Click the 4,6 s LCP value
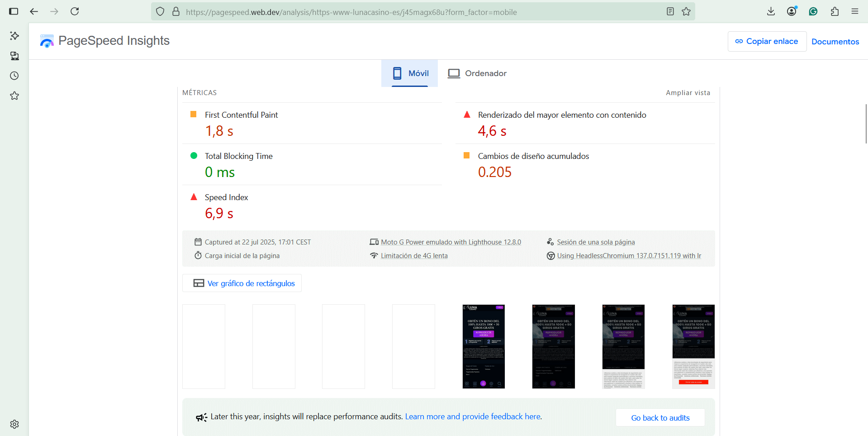The width and height of the screenshot is (868, 436). [492, 131]
